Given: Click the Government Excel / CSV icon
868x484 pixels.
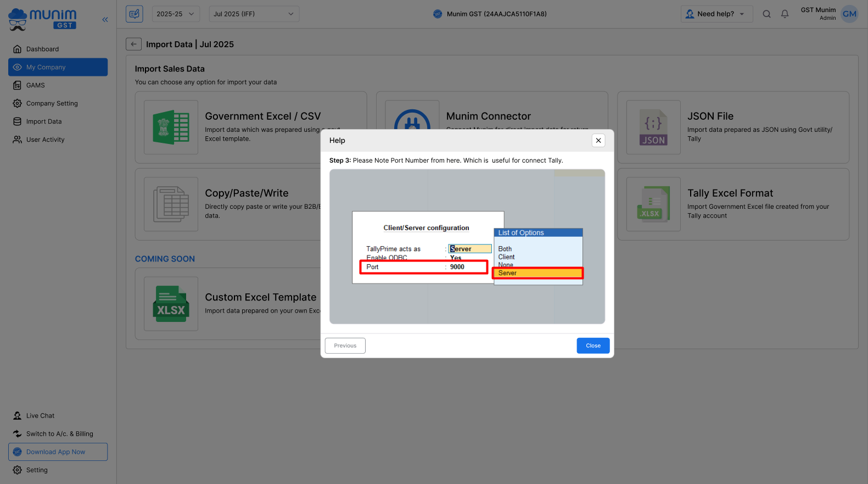Looking at the screenshot, I should point(171,127).
